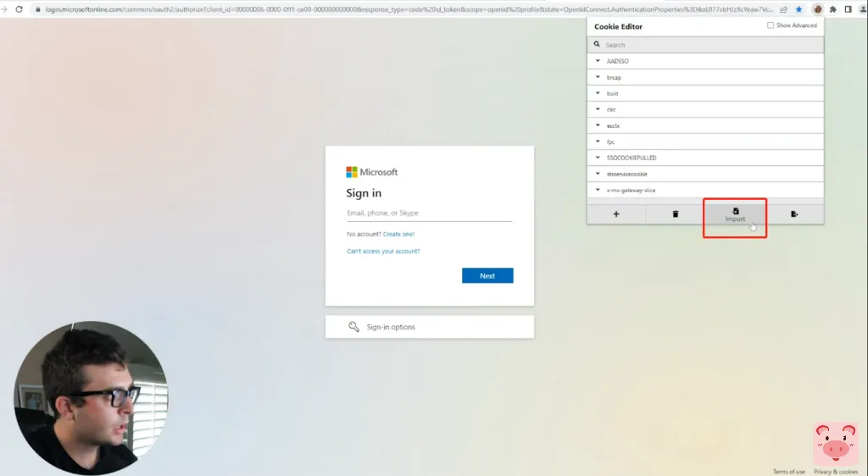Expand the x-ms-gateway-slice cookie entry
Viewport: 868px width, 476px height.
tap(705, 190)
